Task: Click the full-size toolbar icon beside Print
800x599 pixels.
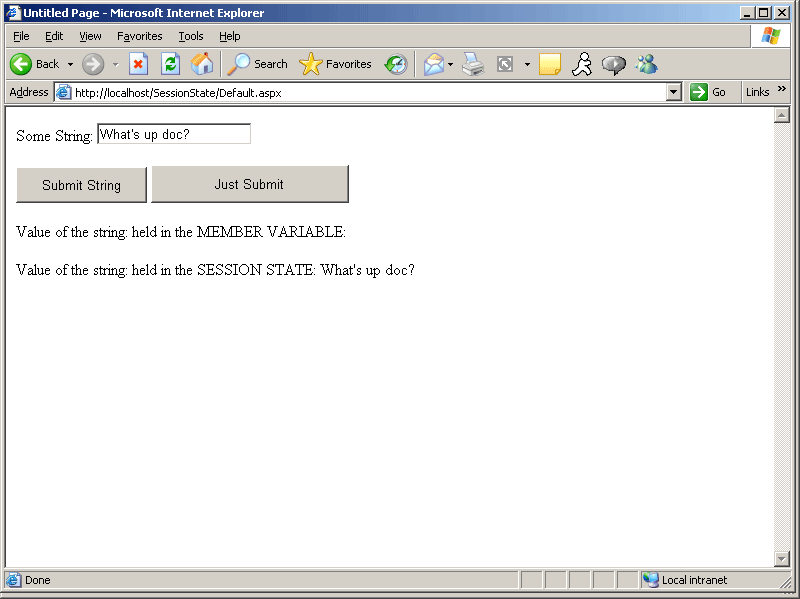Action: pyautogui.click(x=505, y=64)
